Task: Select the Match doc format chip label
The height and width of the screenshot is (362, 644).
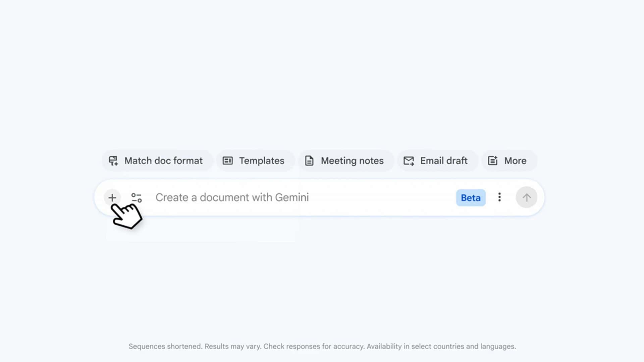Action: (x=163, y=161)
